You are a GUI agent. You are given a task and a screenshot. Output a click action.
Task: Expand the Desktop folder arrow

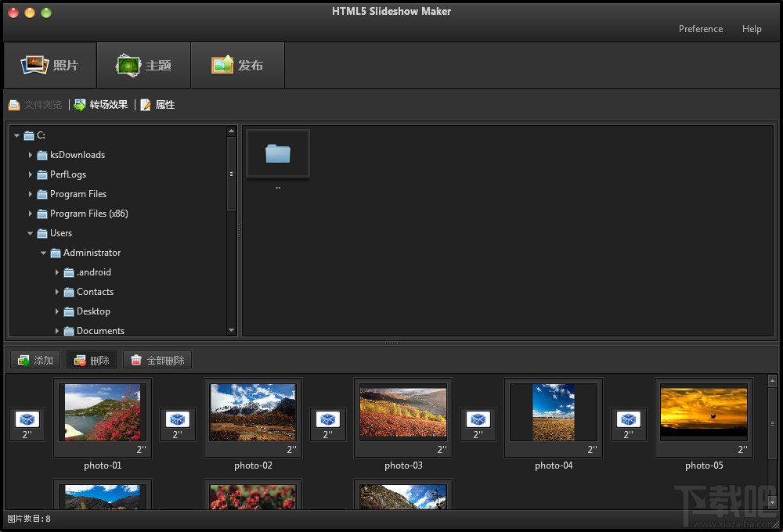[56, 311]
